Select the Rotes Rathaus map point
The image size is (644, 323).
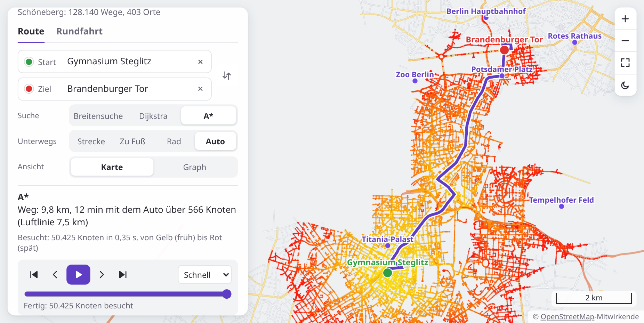coord(574,42)
